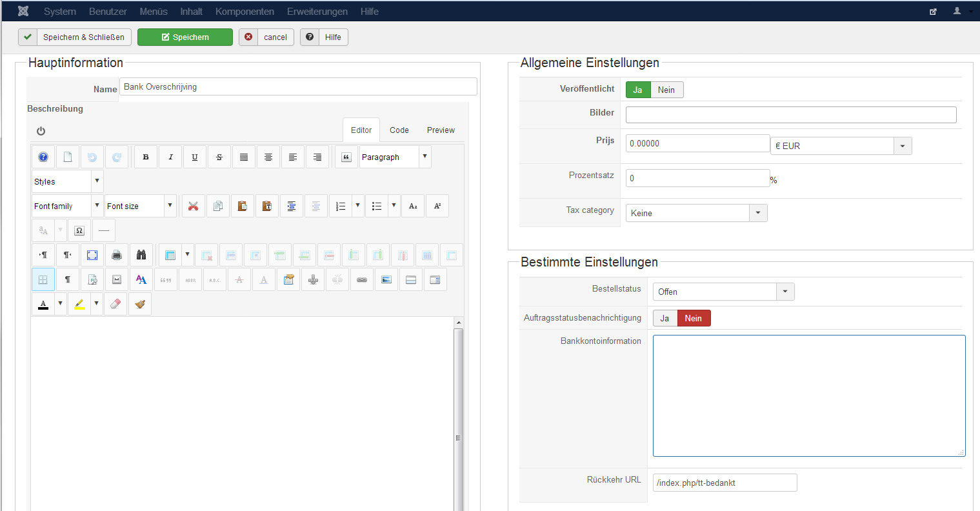Toggle the editor on/off power icon
Viewport: 980px width, 511px height.
pyautogui.click(x=41, y=131)
